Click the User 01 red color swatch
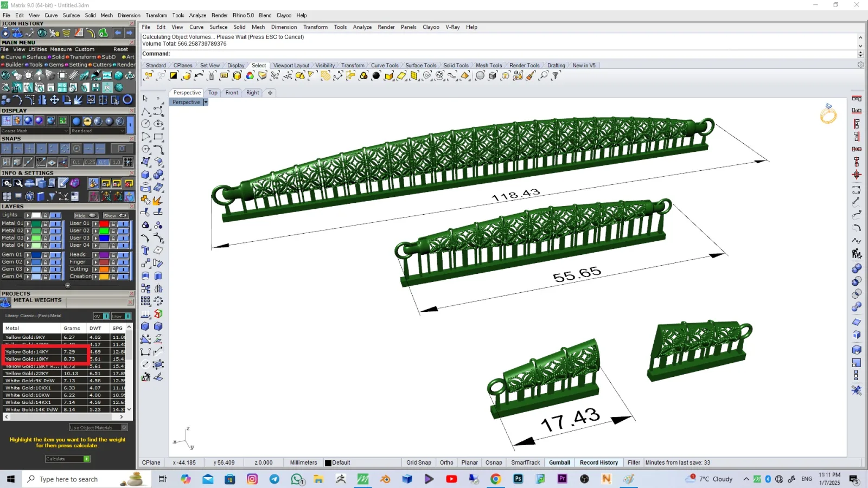This screenshot has height=488, width=868. coord(104,223)
